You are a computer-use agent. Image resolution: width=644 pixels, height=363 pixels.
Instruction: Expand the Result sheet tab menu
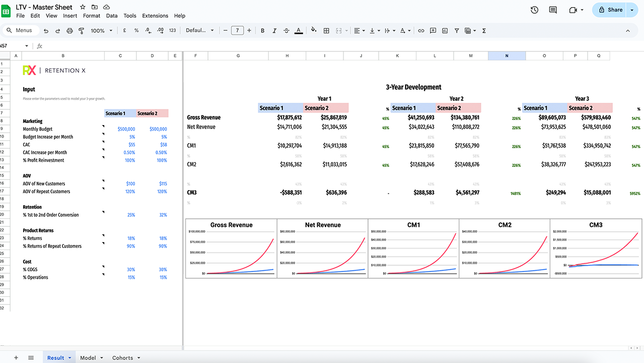pyautogui.click(x=69, y=357)
